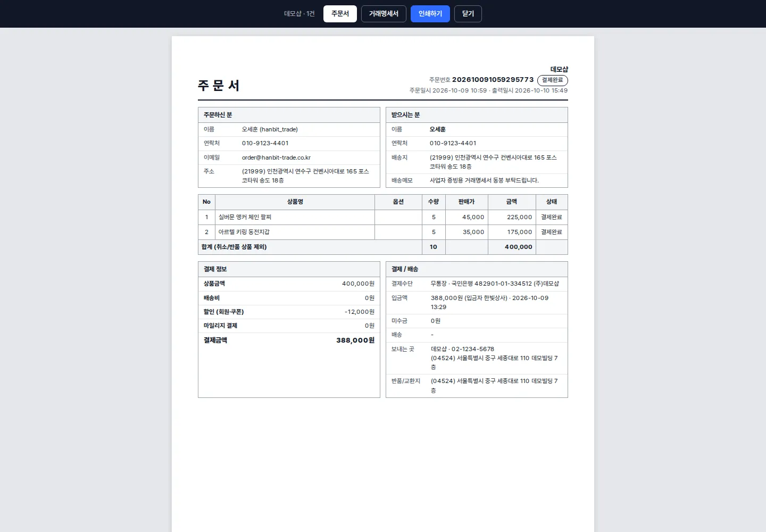Screen dimensions: 766x532
Task: Click product name 실버문 앵커 체인 팔찌
Action: tap(245, 217)
